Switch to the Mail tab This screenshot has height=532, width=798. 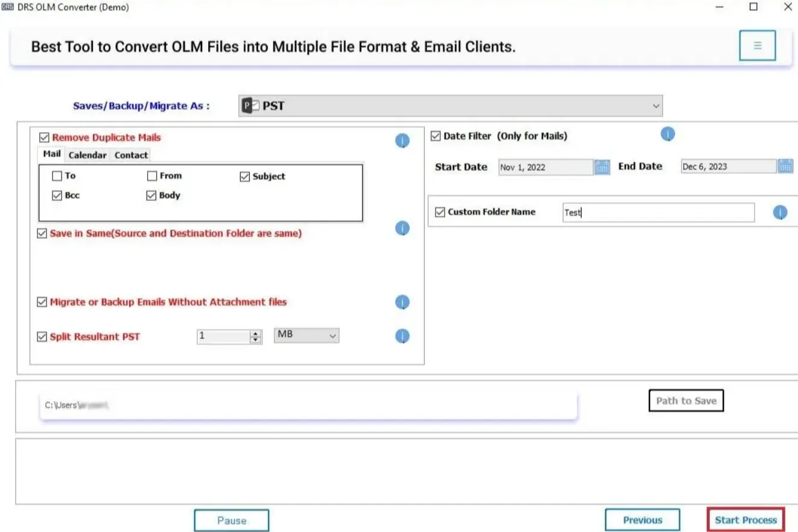pos(52,154)
